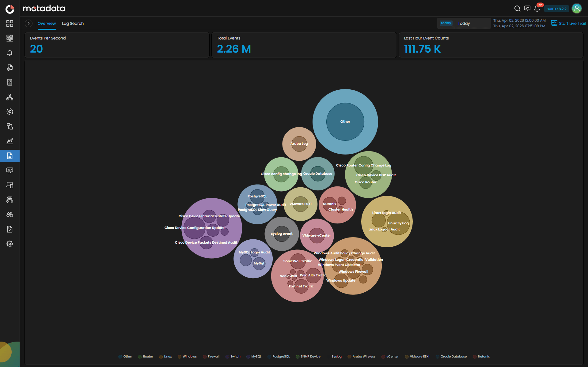Click the Start Live Trail link
Screen dimensions: 588x367
[x=568, y=23]
